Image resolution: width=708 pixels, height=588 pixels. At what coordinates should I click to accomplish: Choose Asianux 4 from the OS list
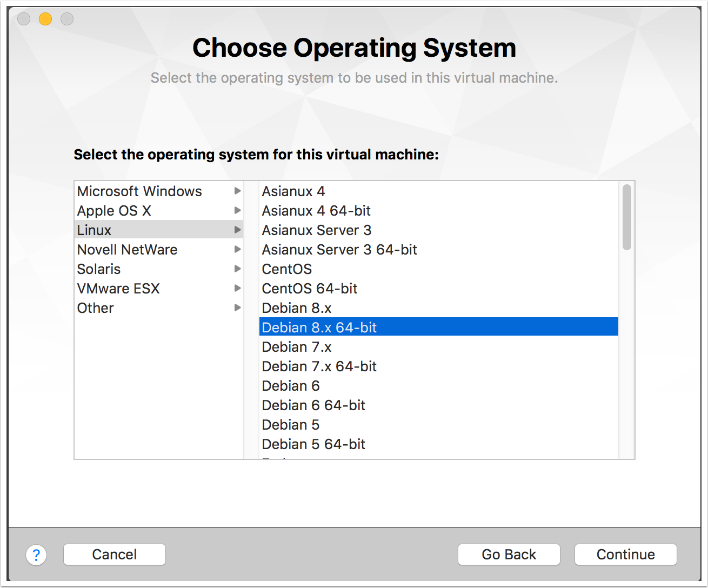[x=293, y=191]
